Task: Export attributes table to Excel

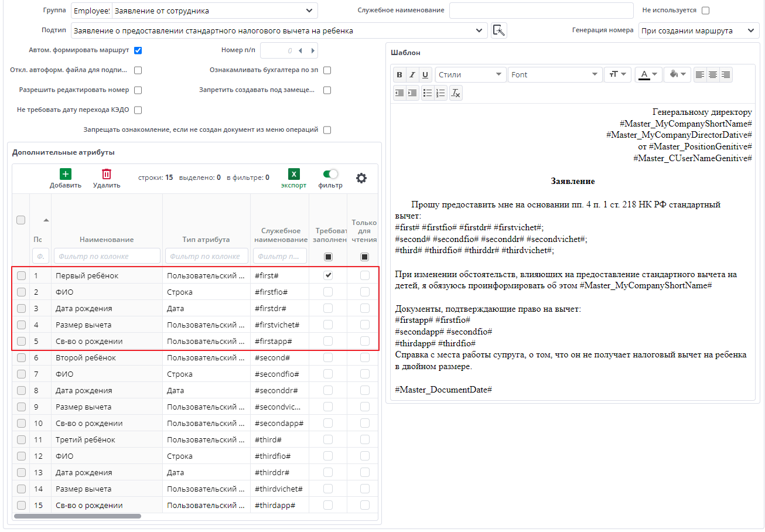Action: 293,179
